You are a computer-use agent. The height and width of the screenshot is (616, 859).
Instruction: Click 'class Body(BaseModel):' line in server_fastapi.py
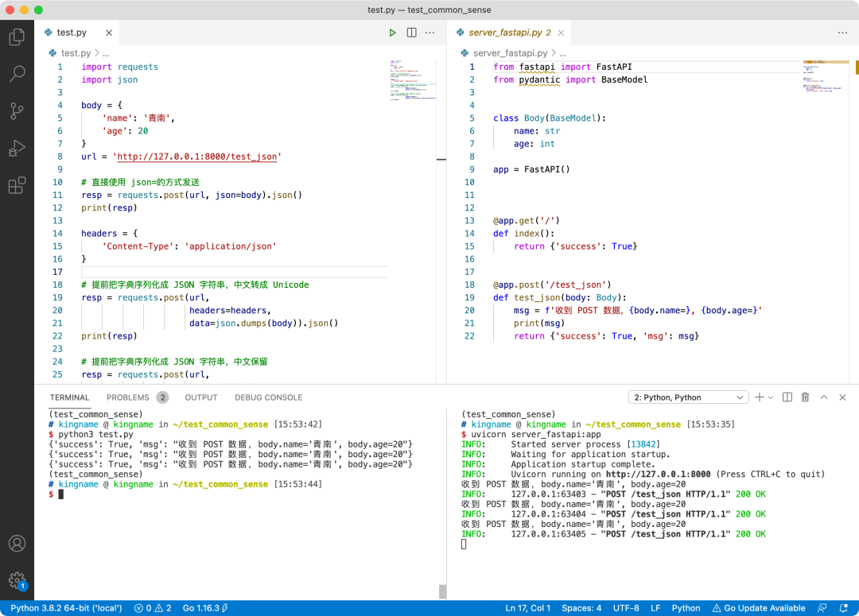pos(549,118)
